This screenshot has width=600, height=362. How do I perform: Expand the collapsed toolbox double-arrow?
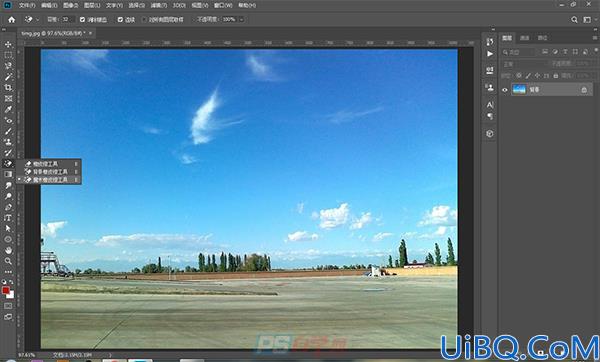click(x=4, y=29)
